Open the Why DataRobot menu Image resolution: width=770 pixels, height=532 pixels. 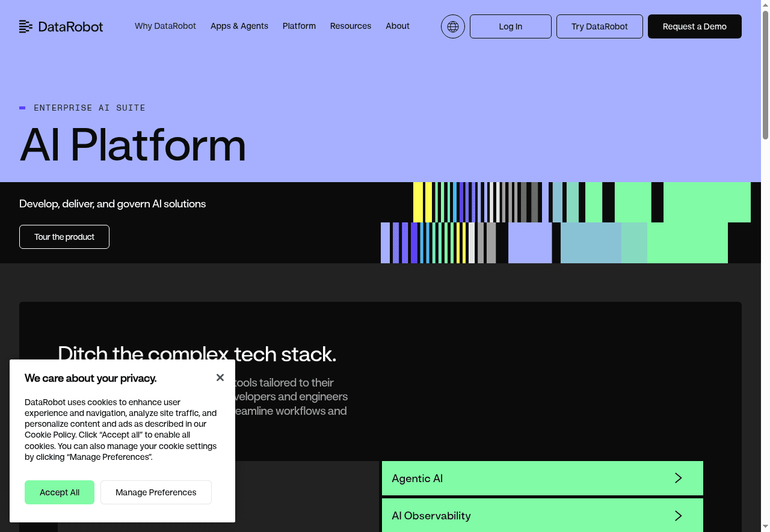(x=165, y=26)
